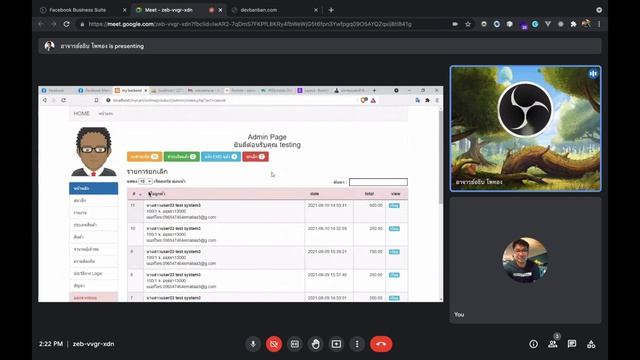Image resolution: width=640 pixels, height=360 pixels.
Task: Switch to the devbanban.com tab
Action: coord(259,10)
